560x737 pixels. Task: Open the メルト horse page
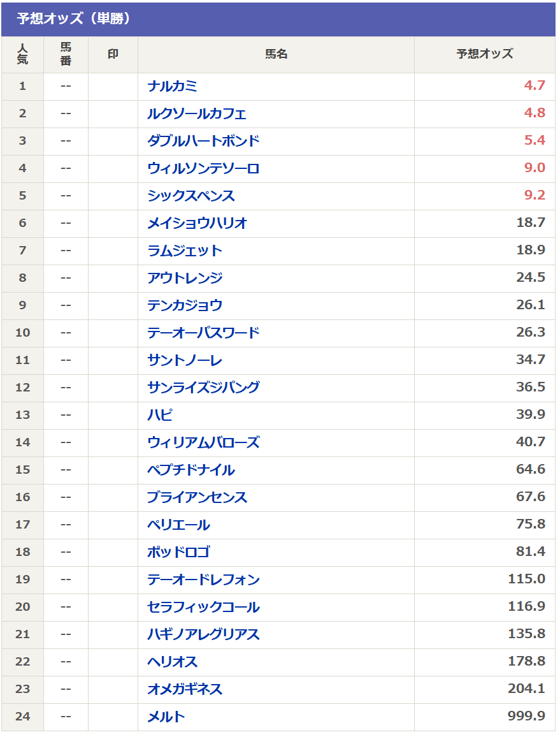pyautogui.click(x=166, y=717)
